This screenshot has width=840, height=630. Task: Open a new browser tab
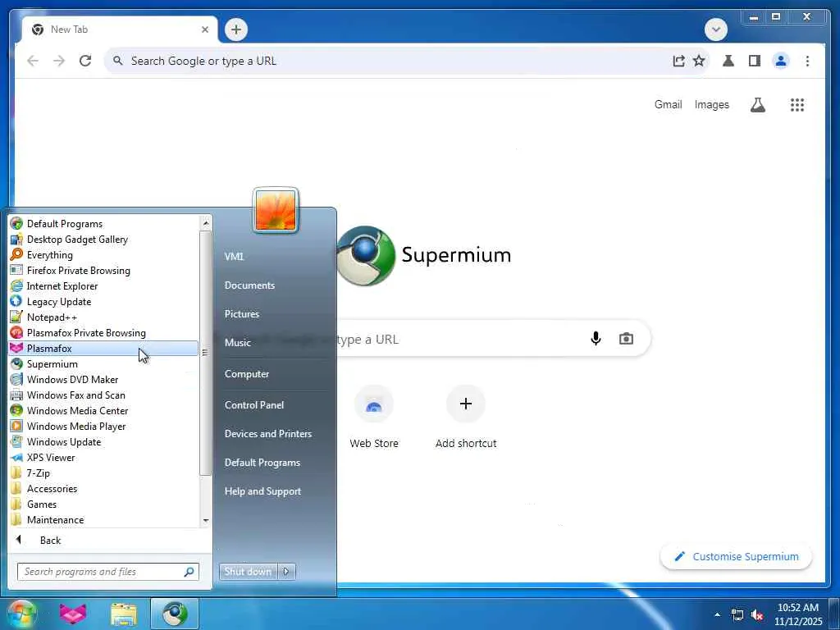236,30
